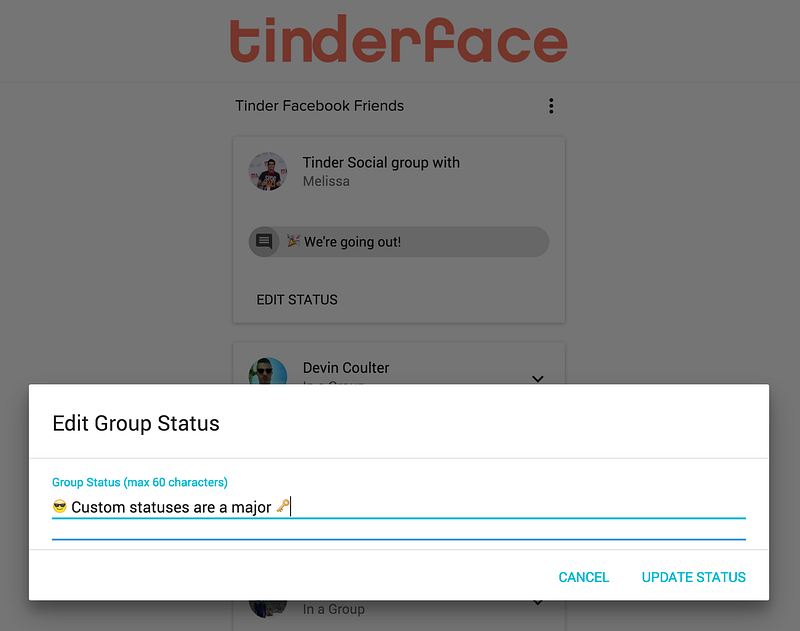The height and width of the screenshot is (631, 800).
Task: Focus the Group Status text field
Action: pos(398,507)
